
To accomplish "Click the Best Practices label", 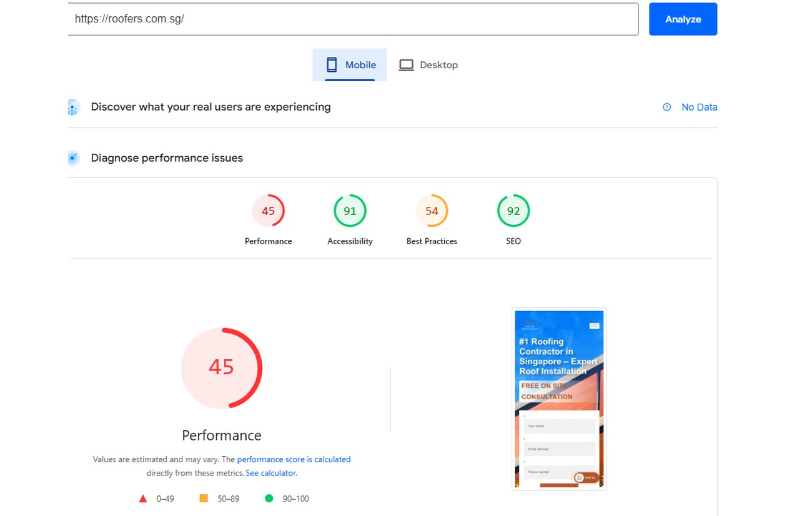I will click(432, 241).
